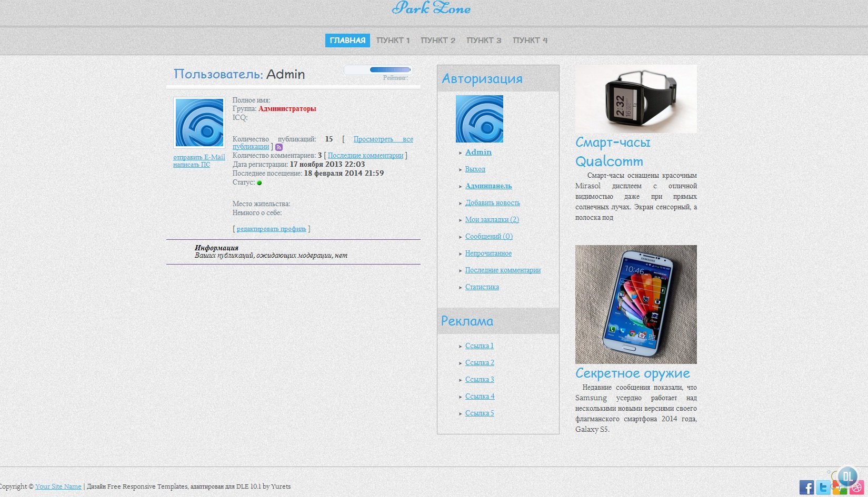Click the Facebook icon in the footer

(x=806, y=487)
